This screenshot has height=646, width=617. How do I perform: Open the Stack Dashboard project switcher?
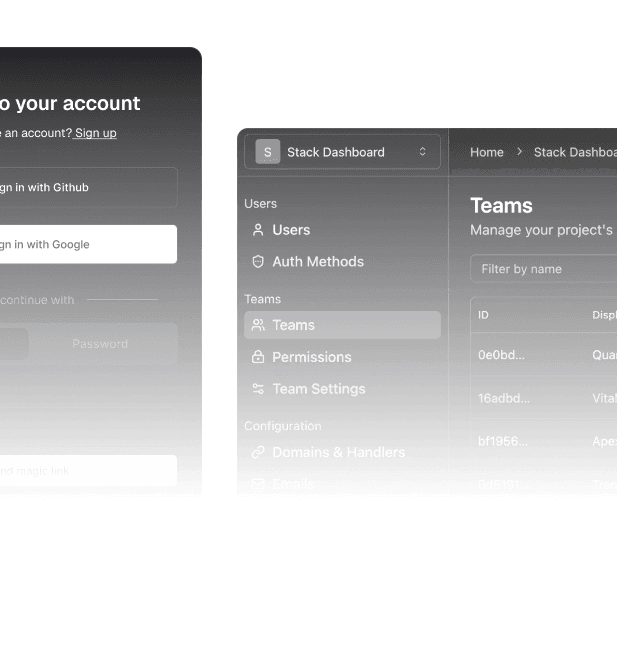pos(342,152)
